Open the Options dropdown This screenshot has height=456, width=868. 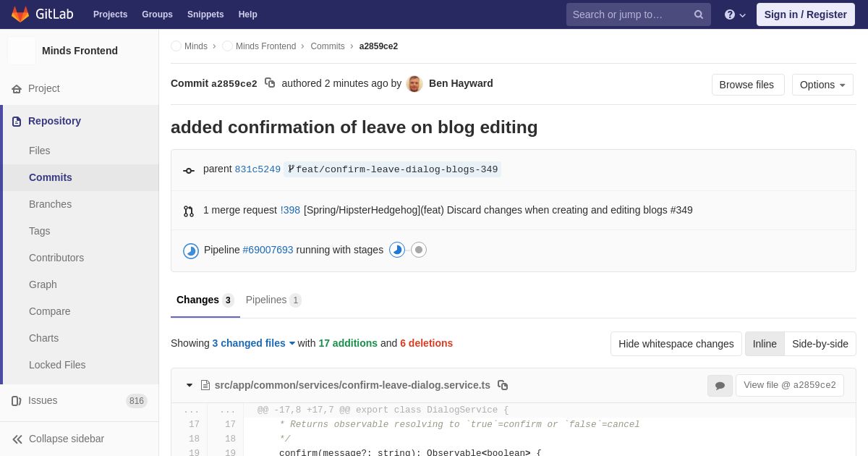pyautogui.click(x=822, y=85)
